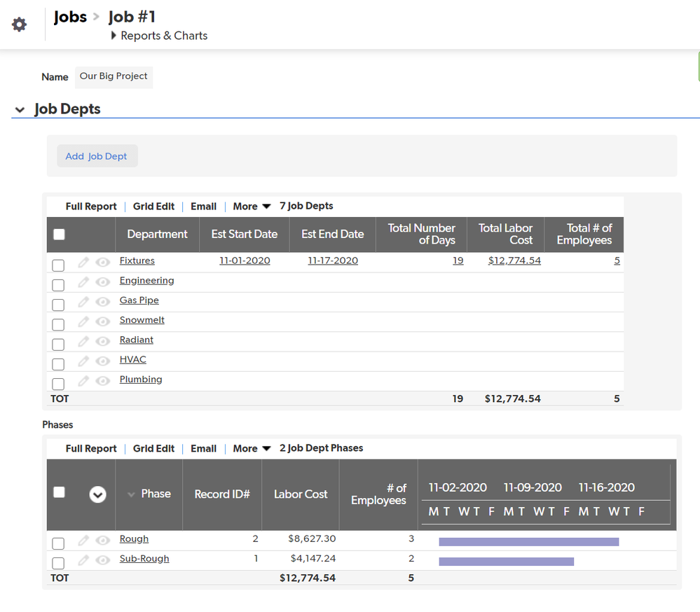700x612 pixels.
Task: View the Snowmelt record via eye icon
Action: pos(103,321)
